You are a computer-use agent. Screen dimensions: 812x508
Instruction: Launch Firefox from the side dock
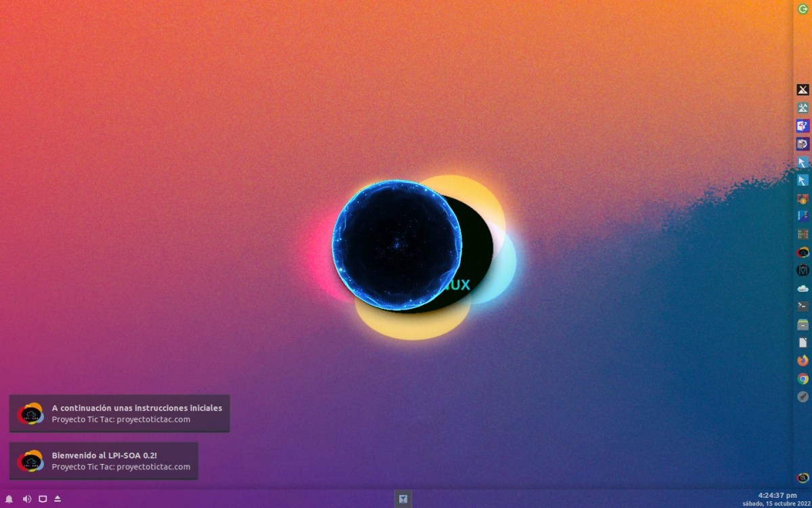803,360
